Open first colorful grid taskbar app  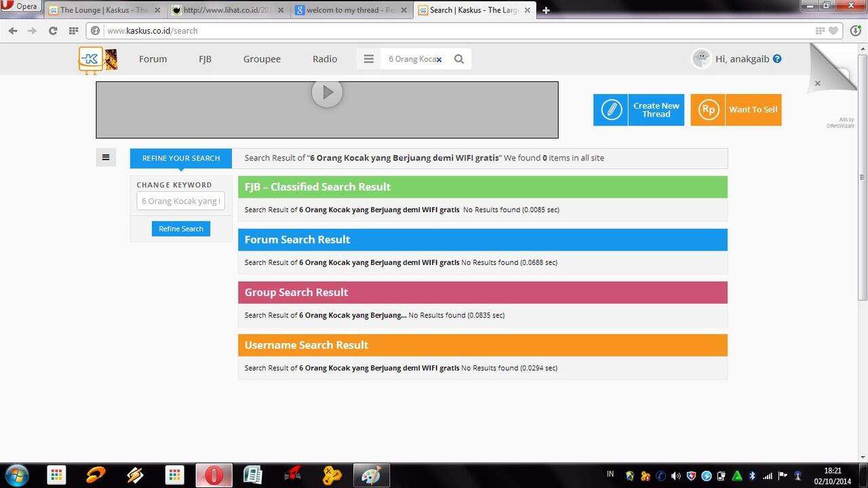click(57, 475)
